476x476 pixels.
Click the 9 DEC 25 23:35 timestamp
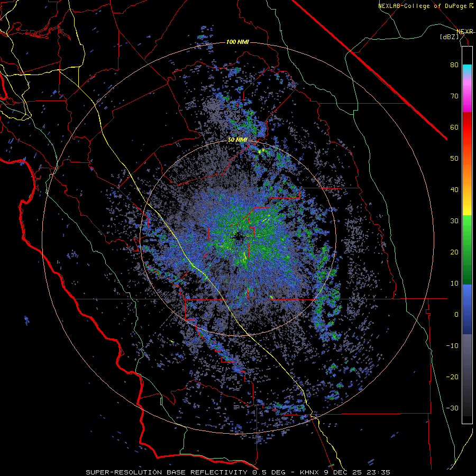[x=358, y=472]
